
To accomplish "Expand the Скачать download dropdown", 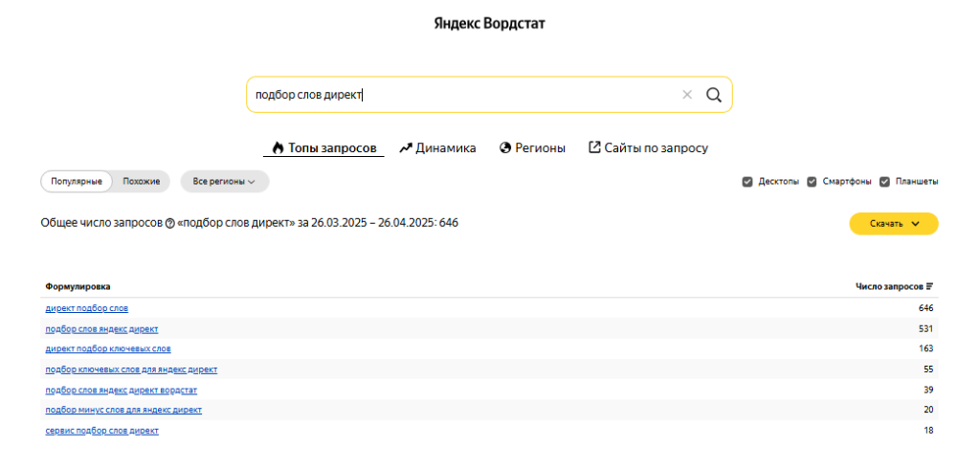I will coord(894,224).
